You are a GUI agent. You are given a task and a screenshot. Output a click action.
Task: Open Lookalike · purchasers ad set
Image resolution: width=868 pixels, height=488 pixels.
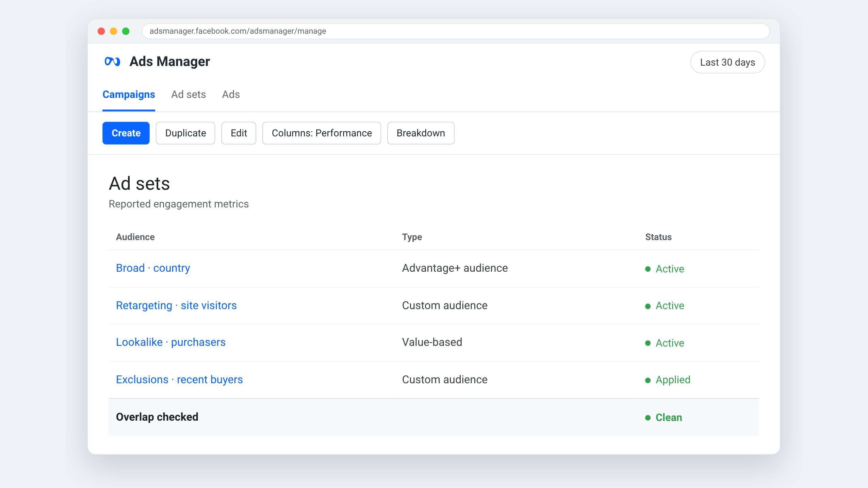[170, 342]
